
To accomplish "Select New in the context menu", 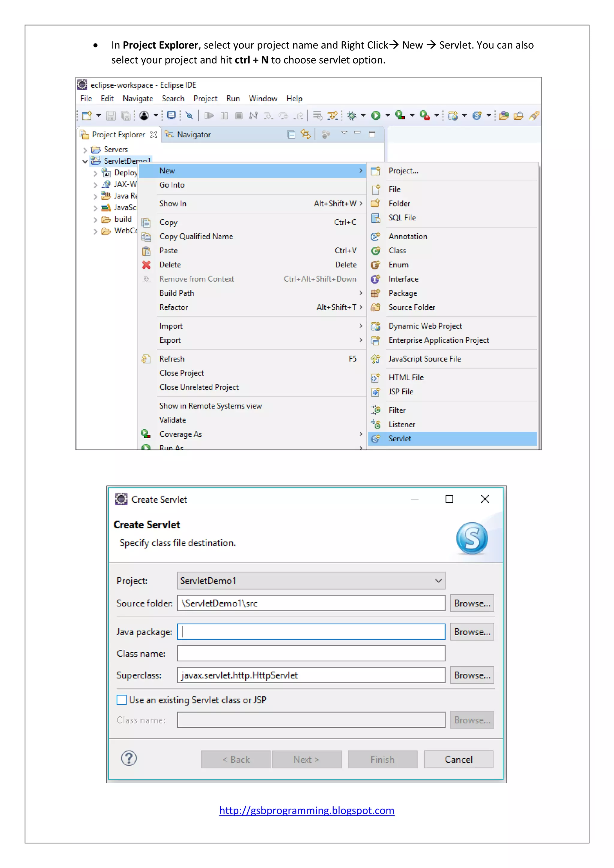I will [252, 171].
